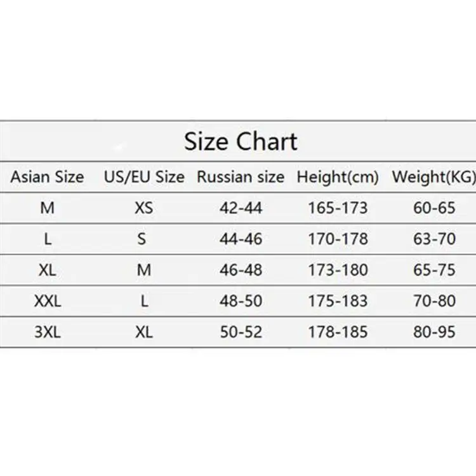Click the Size Chart title
The image size is (476, 476).
click(x=241, y=141)
